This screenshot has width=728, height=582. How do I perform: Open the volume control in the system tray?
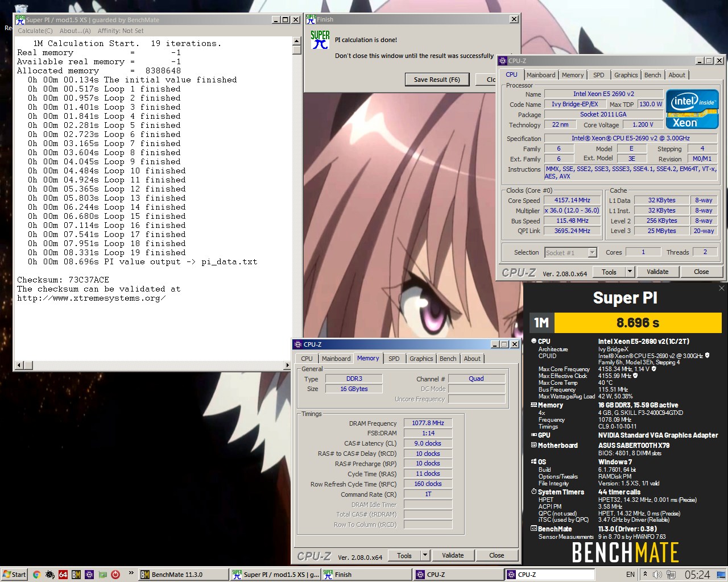[x=657, y=575]
